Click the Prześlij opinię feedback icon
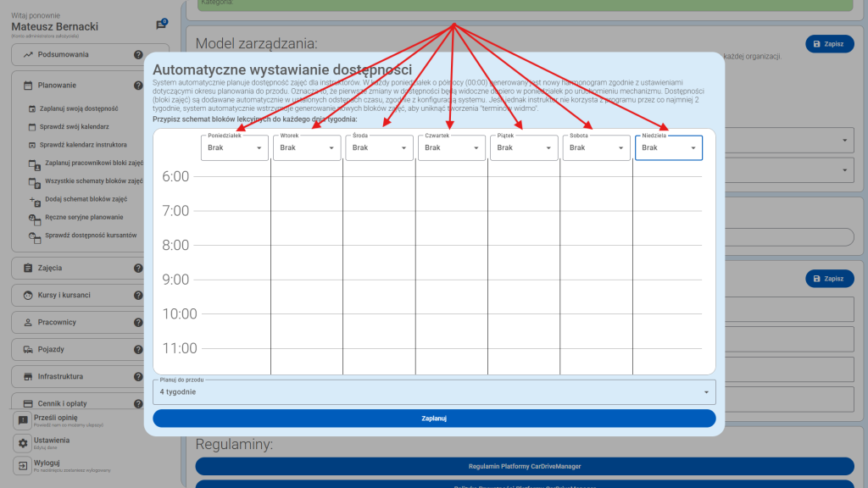Screen dimensions: 868x488 23,421
